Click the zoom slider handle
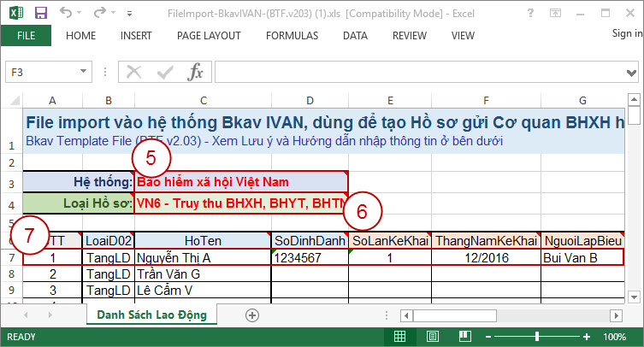644x347 pixels. pos(537,337)
